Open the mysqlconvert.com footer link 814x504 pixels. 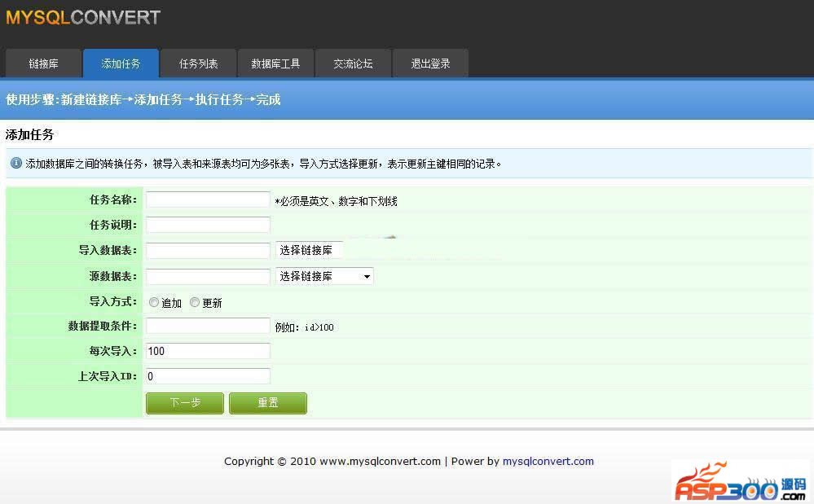coord(548,461)
